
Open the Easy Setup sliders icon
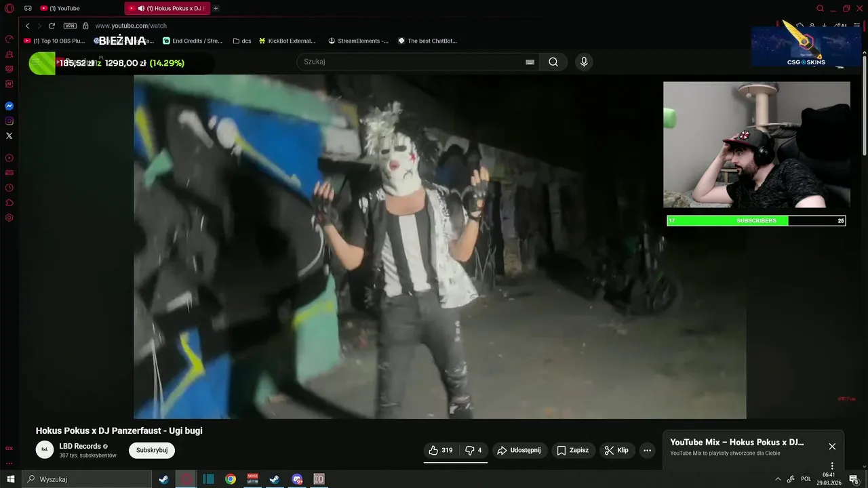point(857,26)
